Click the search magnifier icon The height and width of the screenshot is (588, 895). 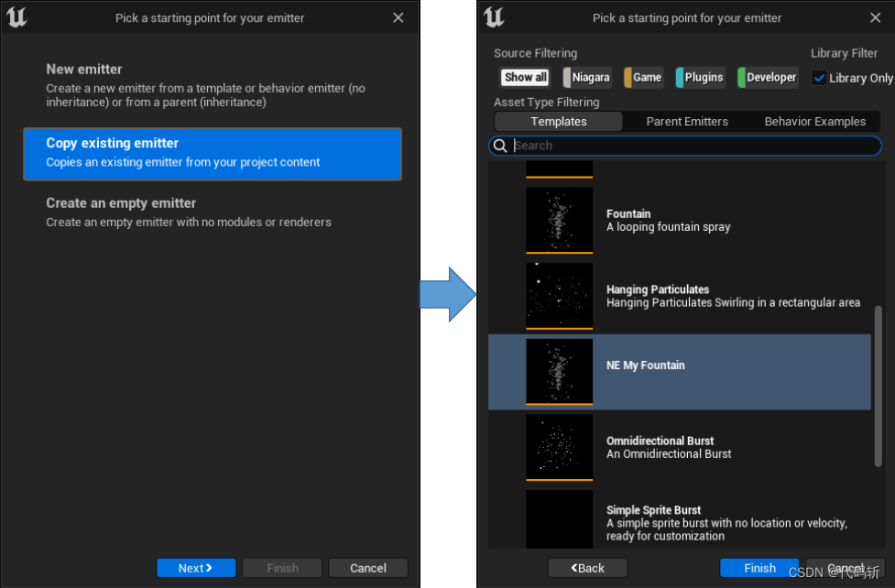(500, 146)
